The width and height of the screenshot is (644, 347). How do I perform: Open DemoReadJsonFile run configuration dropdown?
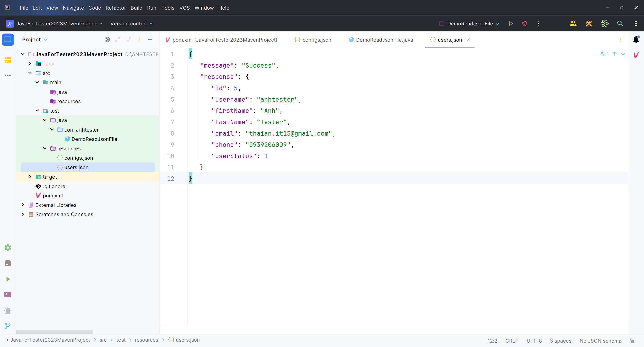[469, 24]
